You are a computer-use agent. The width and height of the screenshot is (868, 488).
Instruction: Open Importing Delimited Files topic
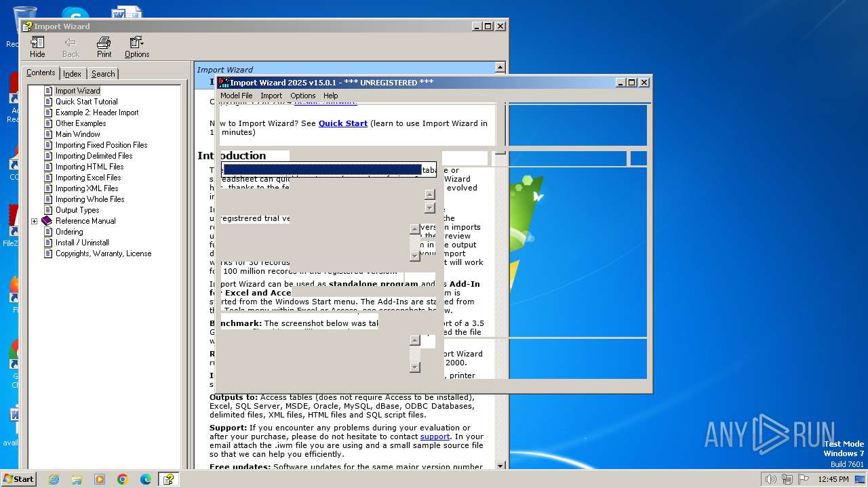tap(94, 156)
